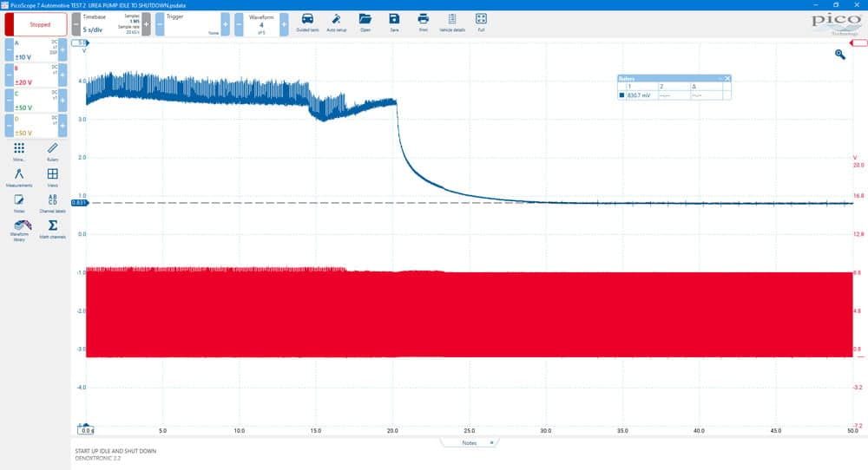Open a file with the folder icon

(x=365, y=23)
